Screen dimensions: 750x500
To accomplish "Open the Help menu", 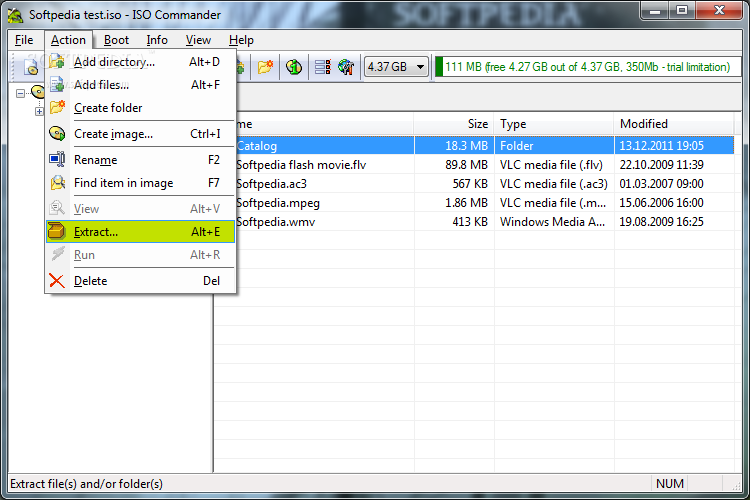I will pos(241,40).
